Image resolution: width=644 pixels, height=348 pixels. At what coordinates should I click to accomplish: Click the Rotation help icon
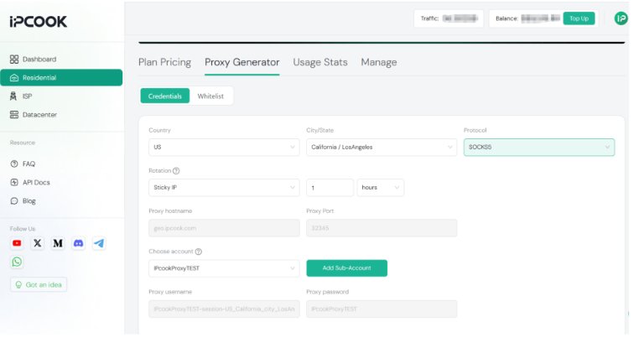pos(176,170)
